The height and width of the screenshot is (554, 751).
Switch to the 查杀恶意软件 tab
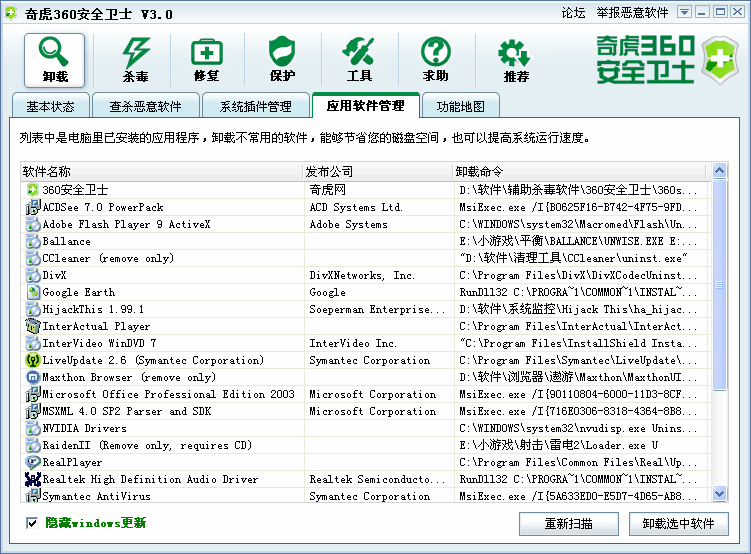pyautogui.click(x=146, y=106)
